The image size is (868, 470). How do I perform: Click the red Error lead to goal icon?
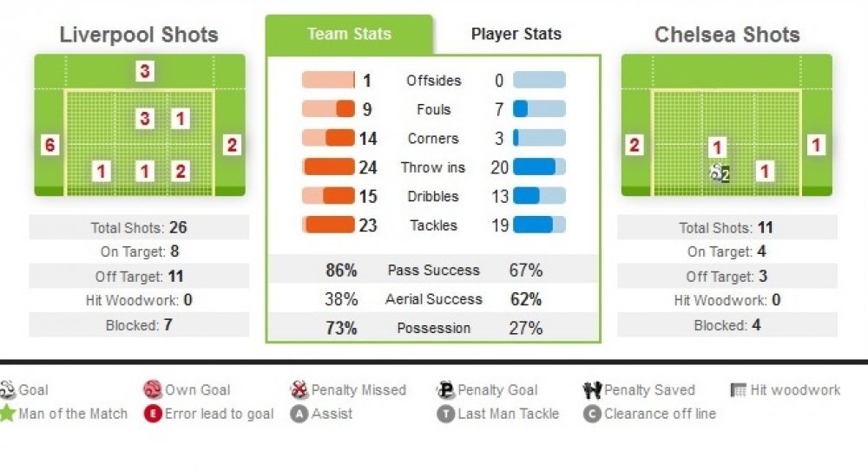point(153,414)
